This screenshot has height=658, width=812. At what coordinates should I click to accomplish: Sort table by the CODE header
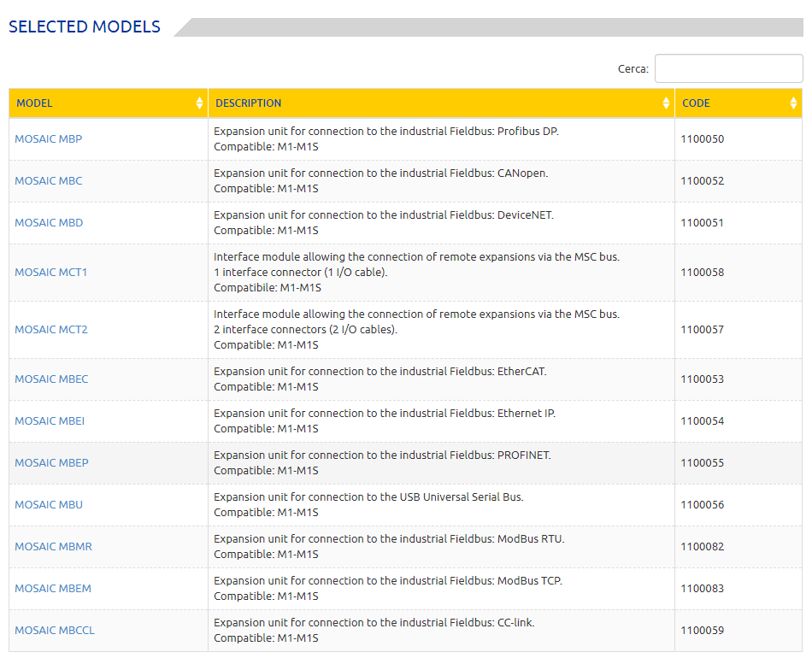pyautogui.click(x=696, y=103)
